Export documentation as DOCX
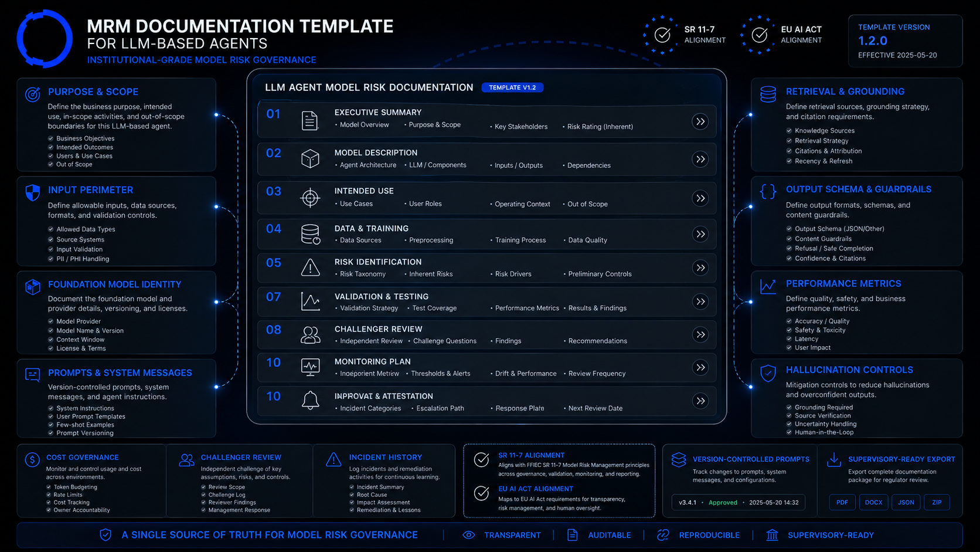Image resolution: width=980 pixels, height=552 pixels. coord(873,502)
